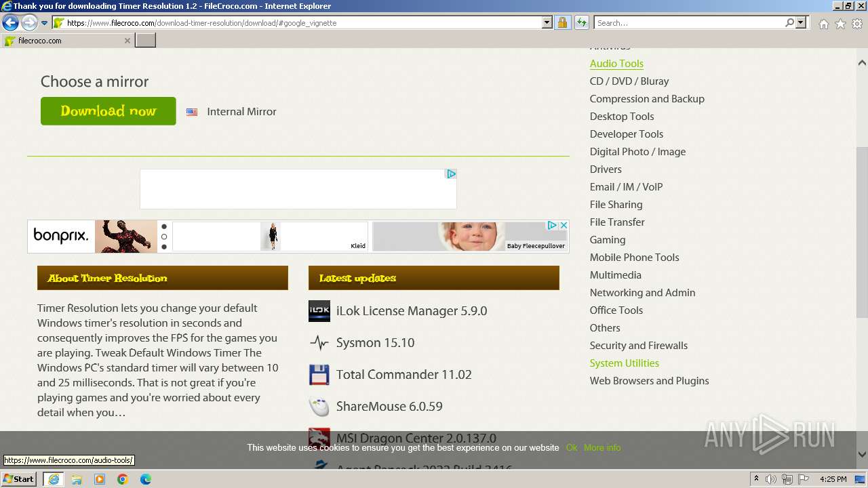Viewport: 868px width, 488px height.
Task: Open Networking and Admin category
Action: [642, 293]
